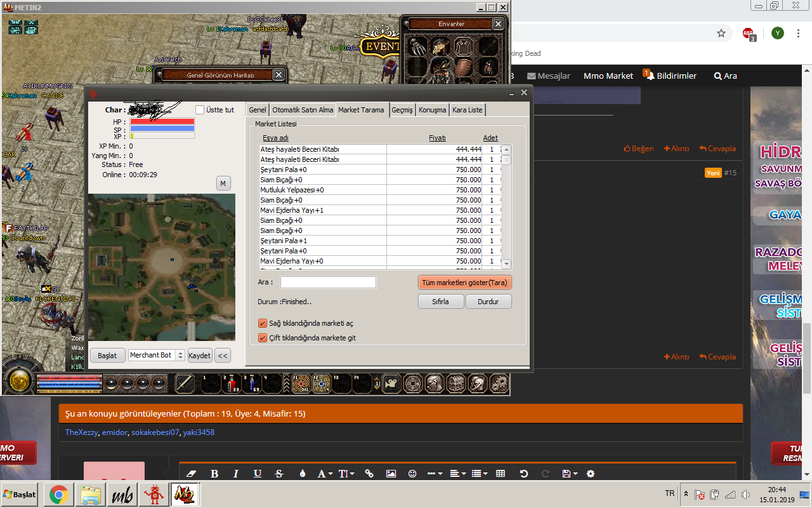This screenshot has width=812, height=508.
Task: Select the Market Tarama tab
Action: tap(361, 110)
